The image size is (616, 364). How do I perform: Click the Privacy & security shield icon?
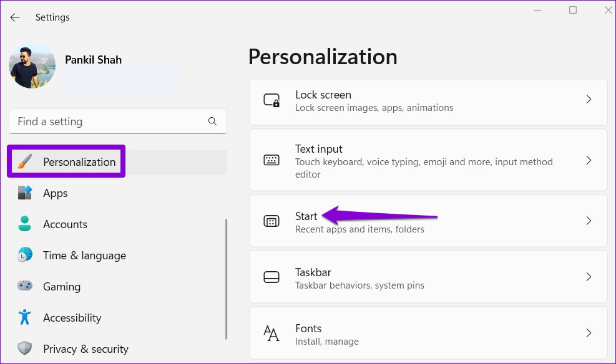[x=25, y=348]
